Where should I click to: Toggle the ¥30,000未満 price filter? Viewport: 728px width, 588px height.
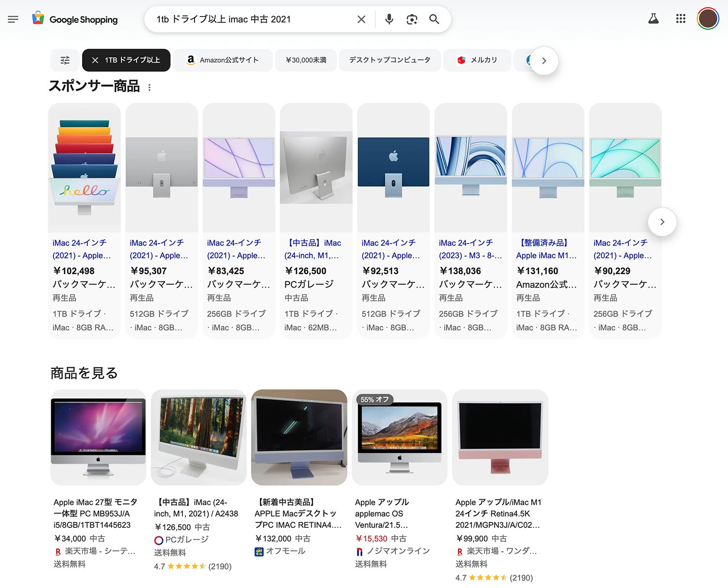click(306, 60)
